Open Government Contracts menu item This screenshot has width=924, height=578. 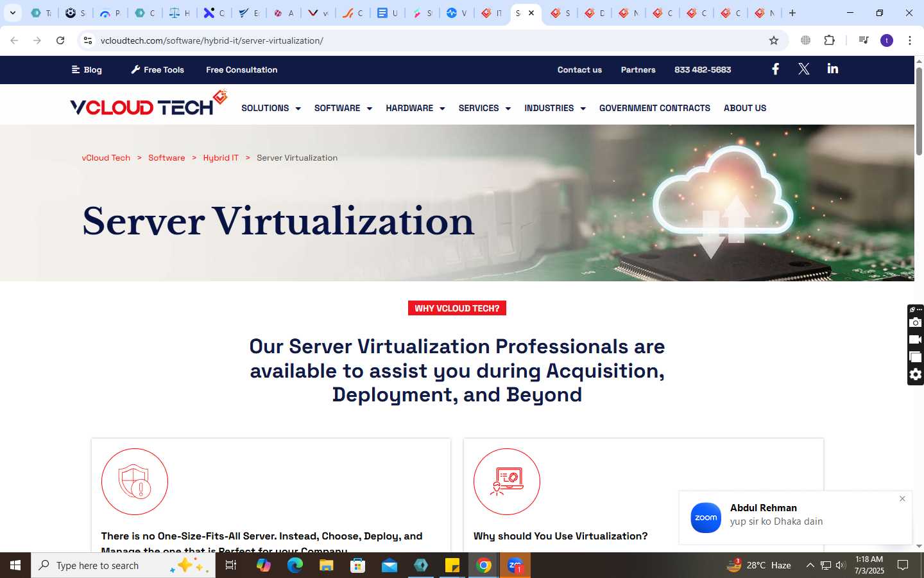pos(654,108)
